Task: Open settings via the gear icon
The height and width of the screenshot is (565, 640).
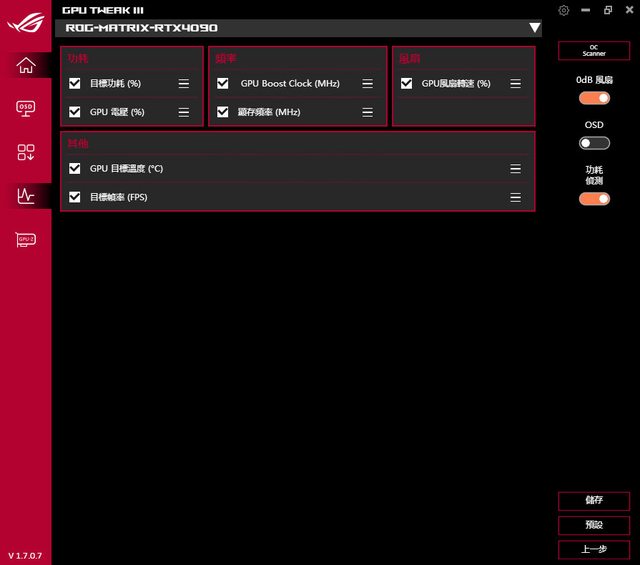Action: 564,10
